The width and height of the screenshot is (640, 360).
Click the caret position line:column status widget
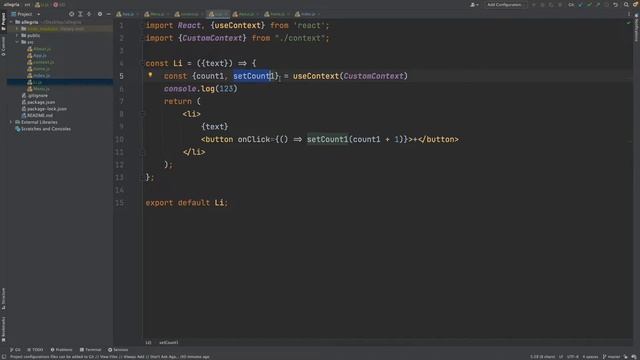click(x=542, y=357)
